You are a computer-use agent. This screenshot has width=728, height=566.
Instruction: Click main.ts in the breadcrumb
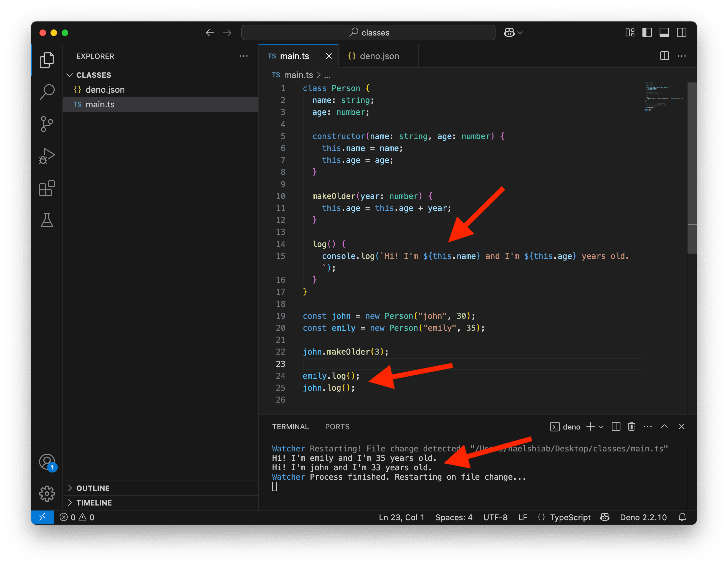tap(298, 75)
